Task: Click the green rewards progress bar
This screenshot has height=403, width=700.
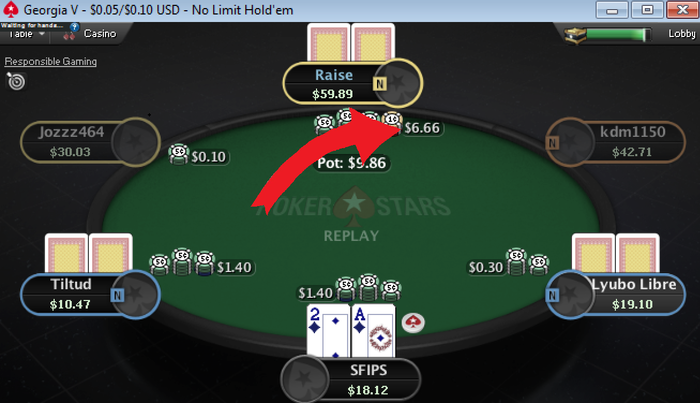Action: click(x=617, y=34)
